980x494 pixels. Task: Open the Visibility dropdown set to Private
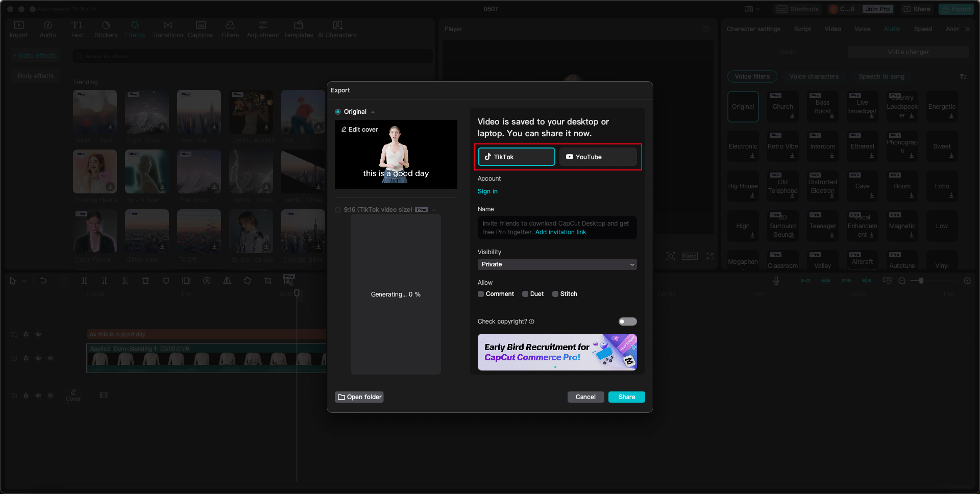pos(557,264)
